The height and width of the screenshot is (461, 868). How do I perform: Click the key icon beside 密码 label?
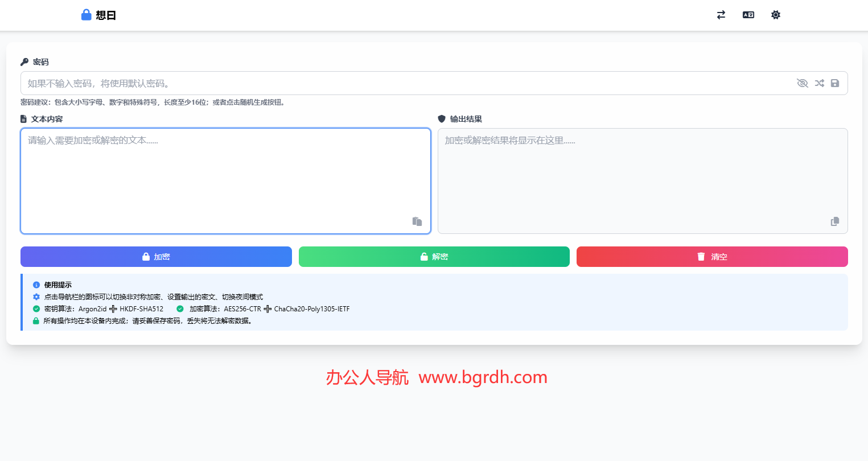[x=24, y=62]
